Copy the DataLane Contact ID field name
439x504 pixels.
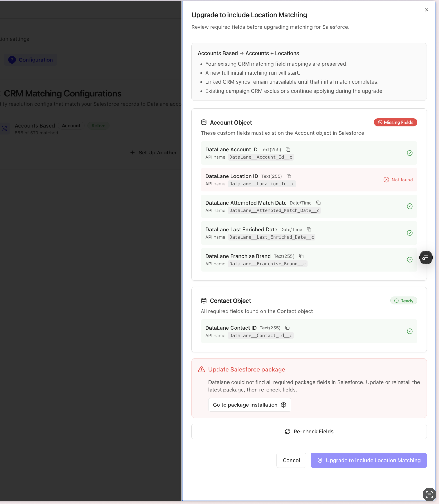287,328
